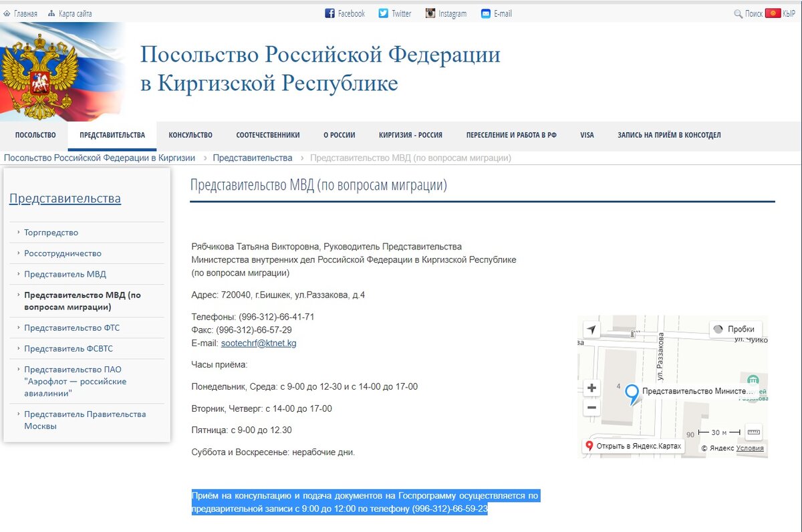
Task: Toggle the Пробки traffic button on map
Action: coord(735,329)
